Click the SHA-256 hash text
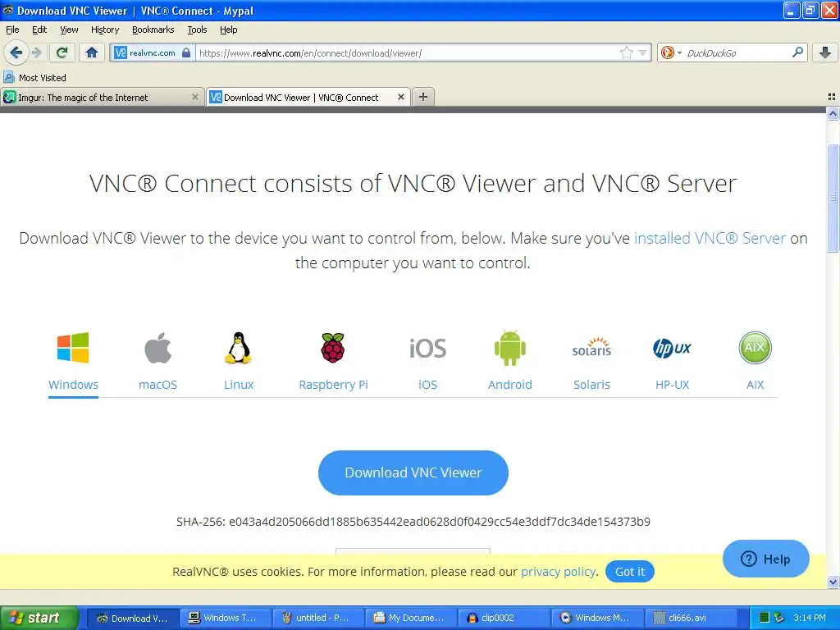 [413, 521]
